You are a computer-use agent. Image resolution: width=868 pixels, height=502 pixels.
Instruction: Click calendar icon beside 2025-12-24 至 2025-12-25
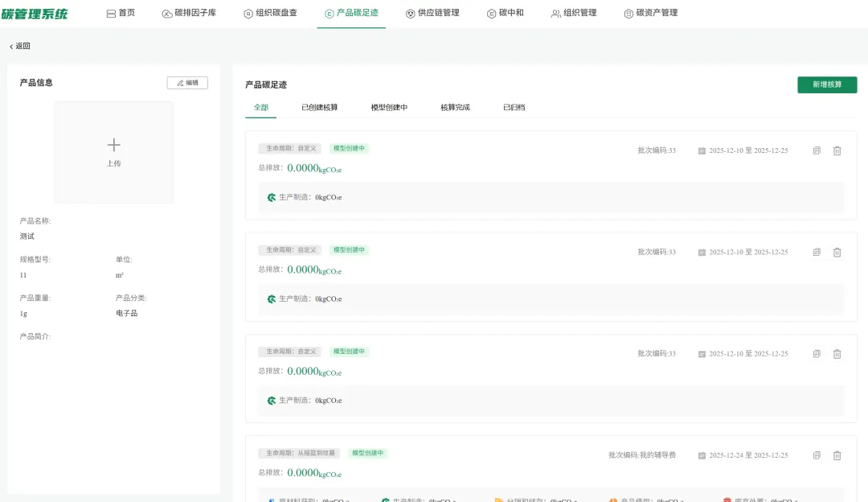point(702,455)
